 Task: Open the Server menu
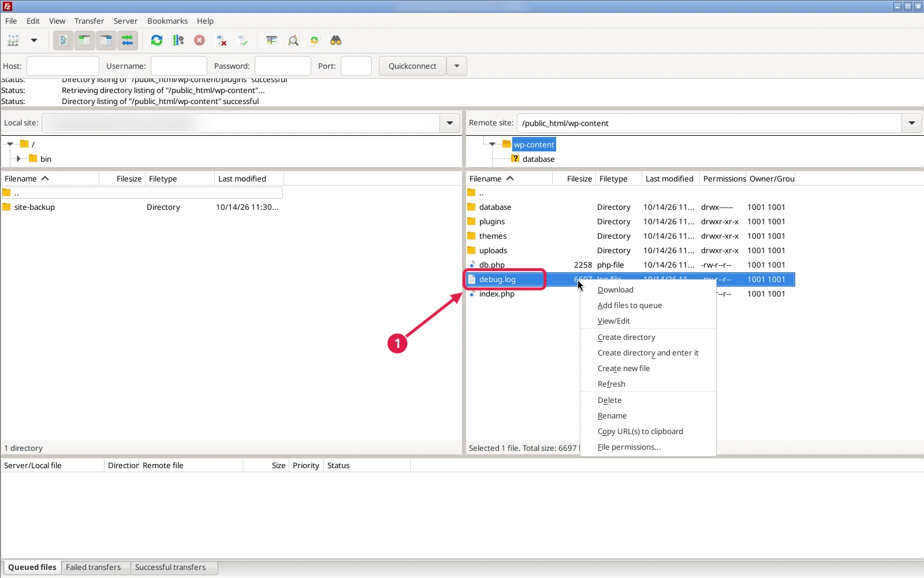click(x=125, y=21)
